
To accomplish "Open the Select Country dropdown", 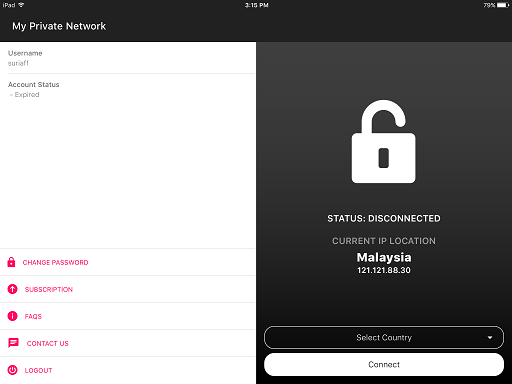I will coord(384,337).
